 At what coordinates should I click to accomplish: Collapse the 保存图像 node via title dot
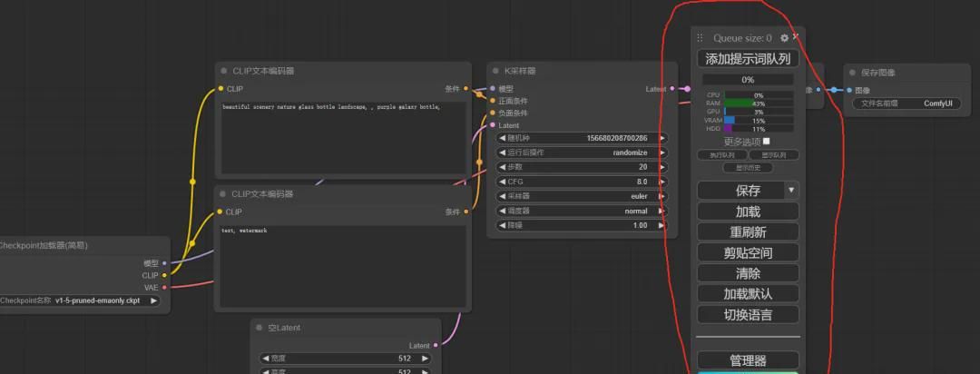pos(852,73)
